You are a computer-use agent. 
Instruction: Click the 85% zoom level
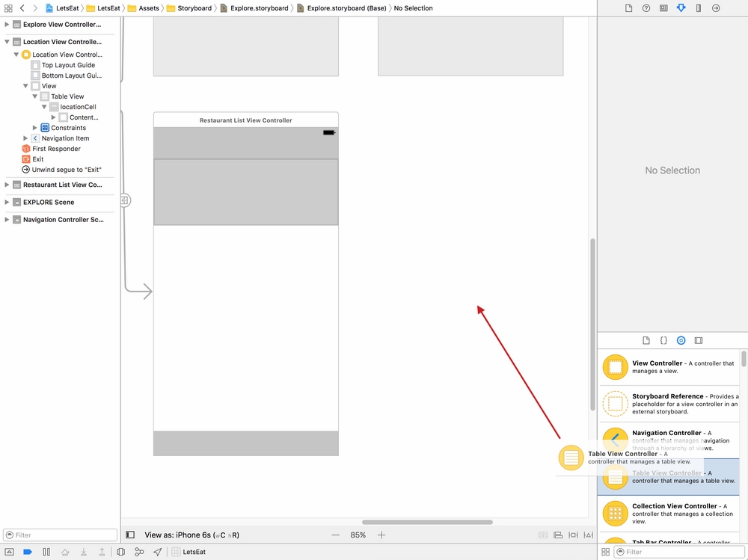coord(358,535)
